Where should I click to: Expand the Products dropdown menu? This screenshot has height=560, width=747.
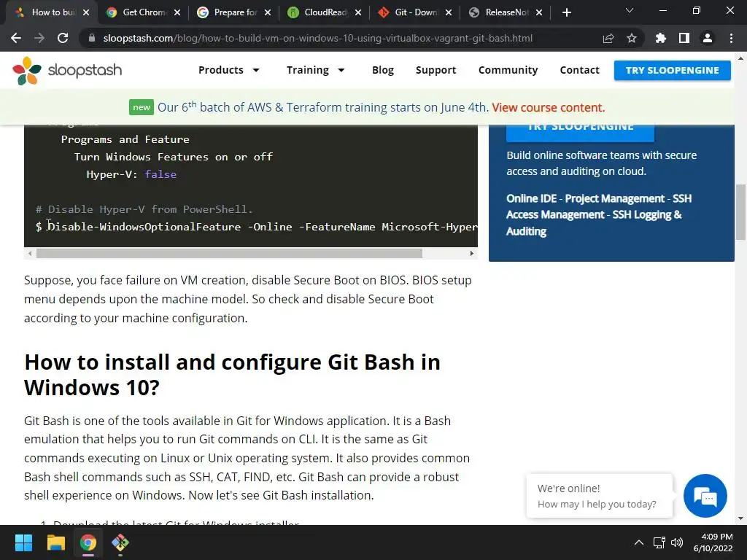point(228,70)
